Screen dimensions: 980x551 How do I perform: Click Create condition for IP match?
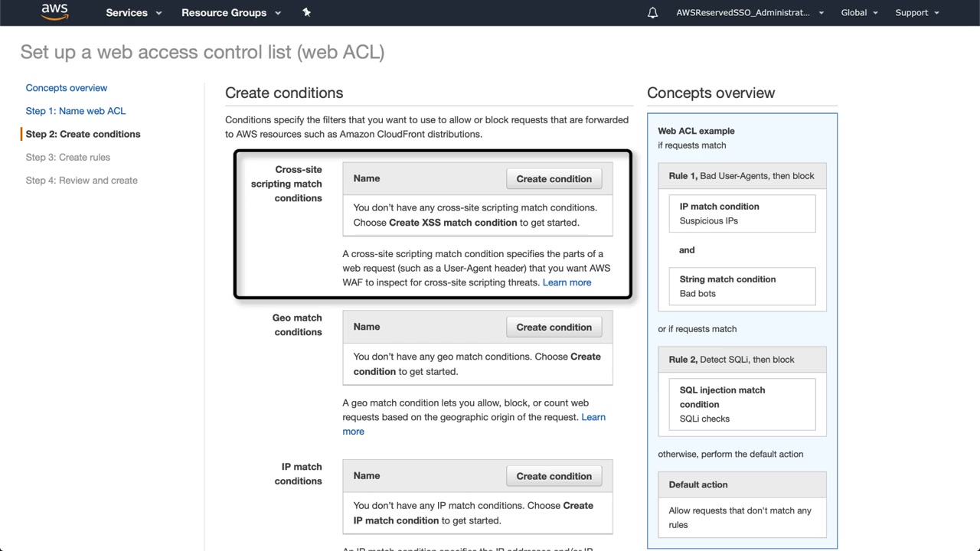(x=554, y=476)
